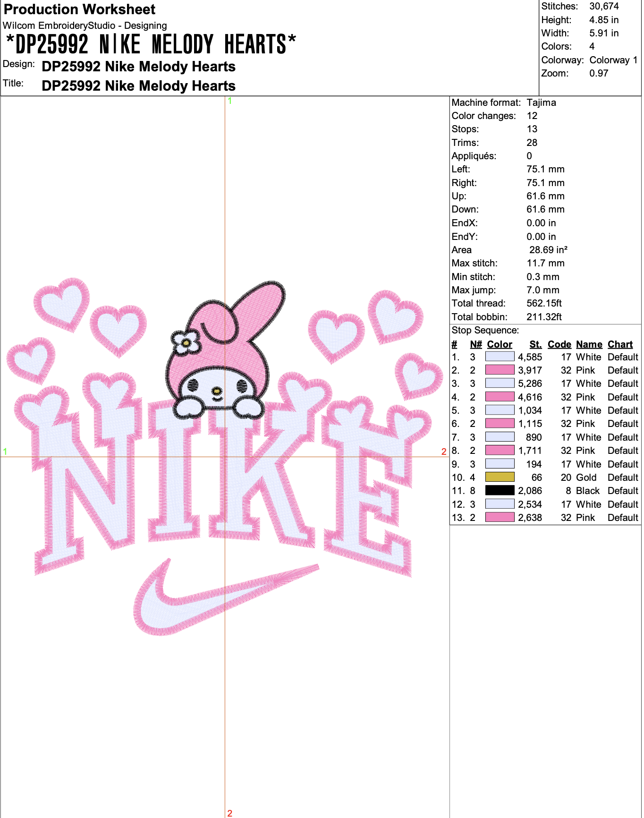Select the pink swatch in stop 2

(x=500, y=370)
